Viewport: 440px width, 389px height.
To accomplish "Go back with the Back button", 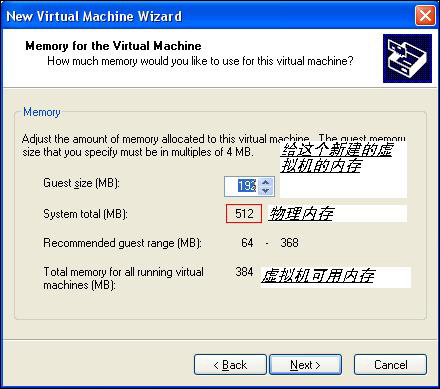I will (230, 365).
